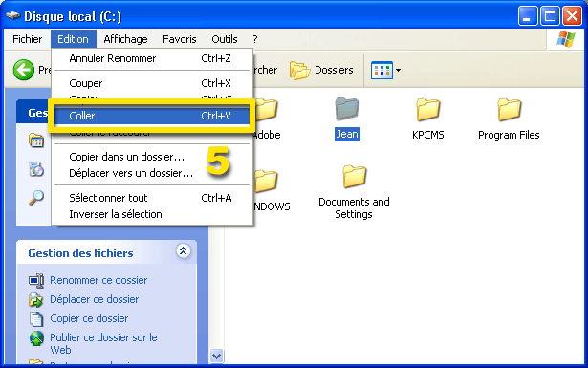Open the Dossiers folders pane button

321,70
